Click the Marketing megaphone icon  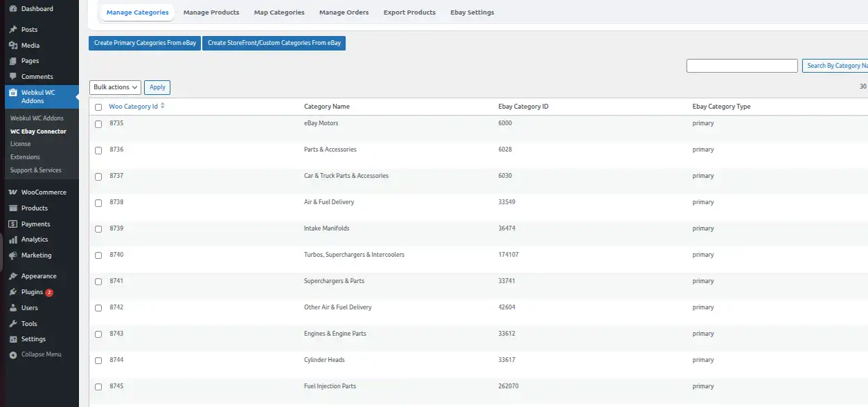coord(13,255)
